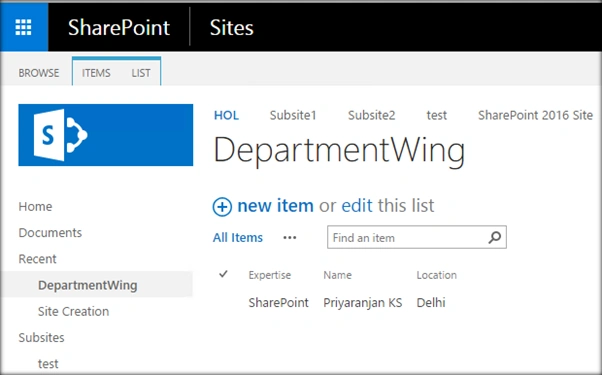Open SharePoint 2016 Site navigation link
This screenshot has width=602, height=375.
(x=535, y=115)
